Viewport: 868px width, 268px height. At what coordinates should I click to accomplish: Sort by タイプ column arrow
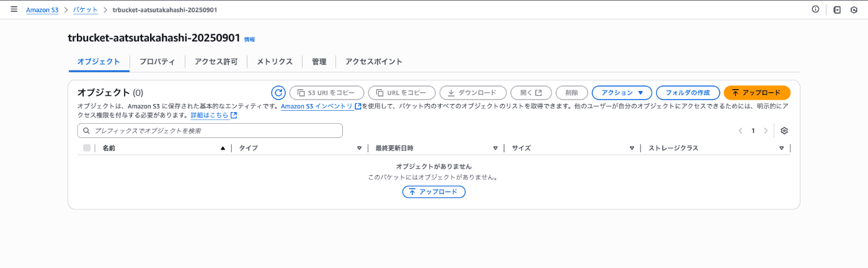pyautogui.click(x=359, y=149)
